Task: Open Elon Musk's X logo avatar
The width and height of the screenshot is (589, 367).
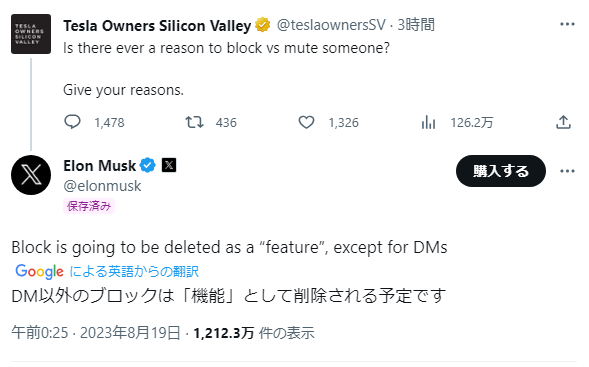Action: coord(31,175)
